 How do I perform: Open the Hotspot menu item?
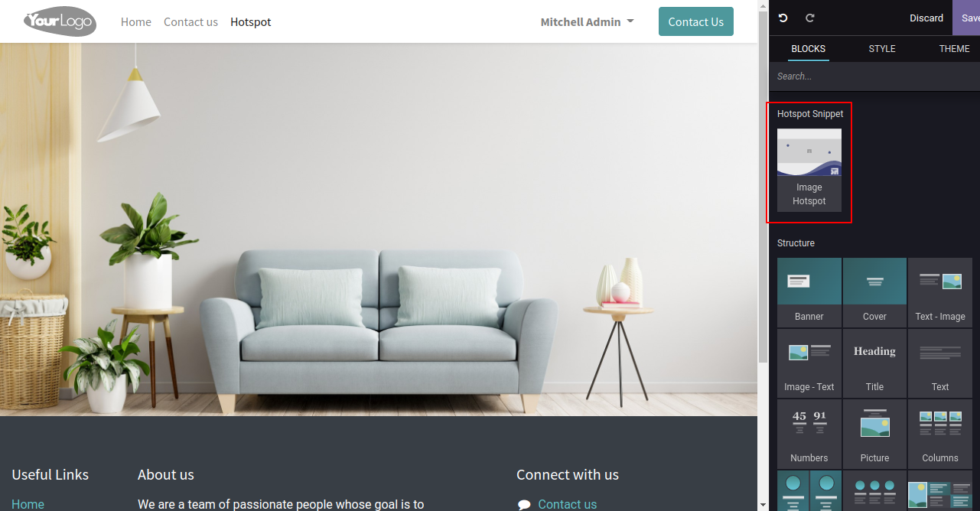coord(251,21)
